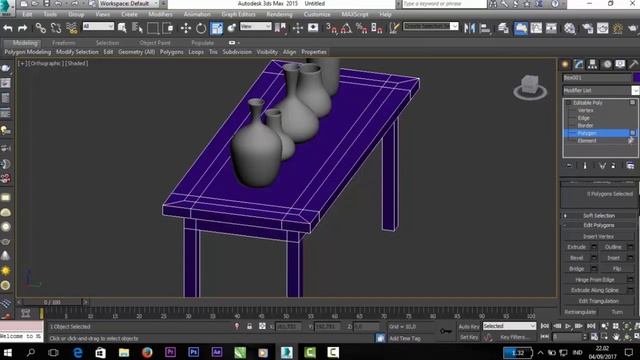The image size is (640, 360).
Task: Click the ViewCube in the viewport
Action: pos(530,87)
